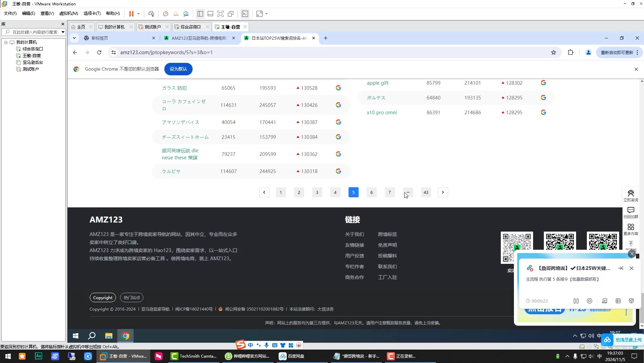Click the 设为默认 button
The image size is (644, 363).
pyautogui.click(x=178, y=69)
